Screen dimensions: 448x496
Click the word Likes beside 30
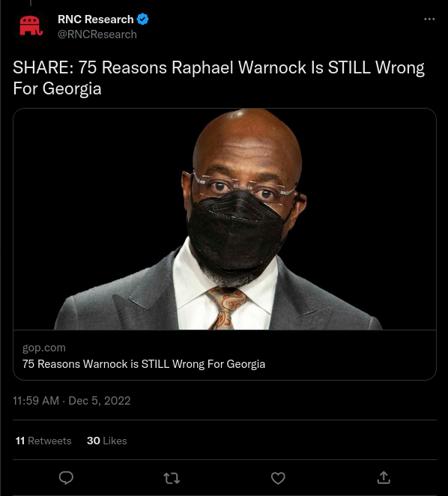coord(115,441)
